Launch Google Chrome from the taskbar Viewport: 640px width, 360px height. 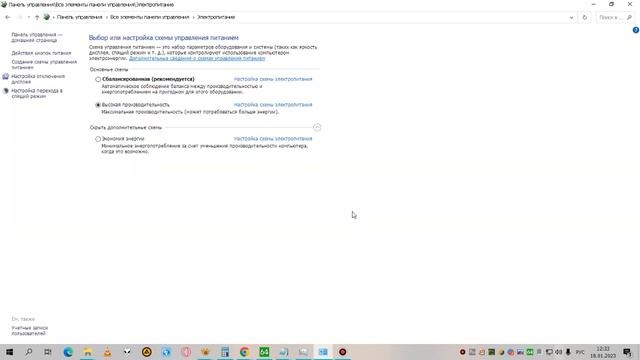[244, 352]
